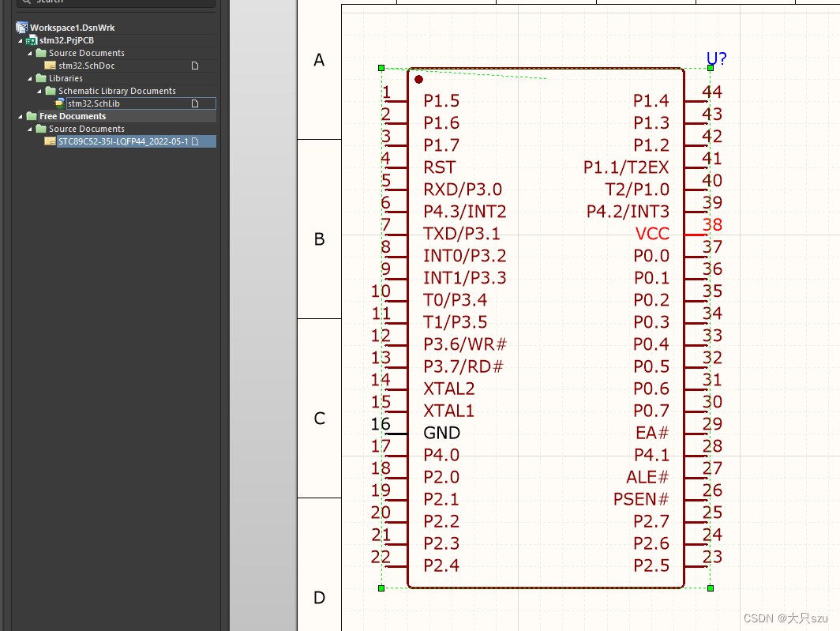The height and width of the screenshot is (631, 840).
Task: Click the U? designator label
Action: tap(716, 58)
